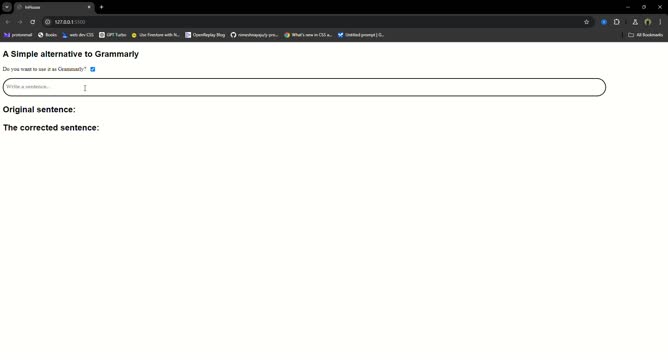This screenshot has height=360, width=668.
Task: Open the 'Untitled prompt' bookmark
Action: (x=361, y=35)
